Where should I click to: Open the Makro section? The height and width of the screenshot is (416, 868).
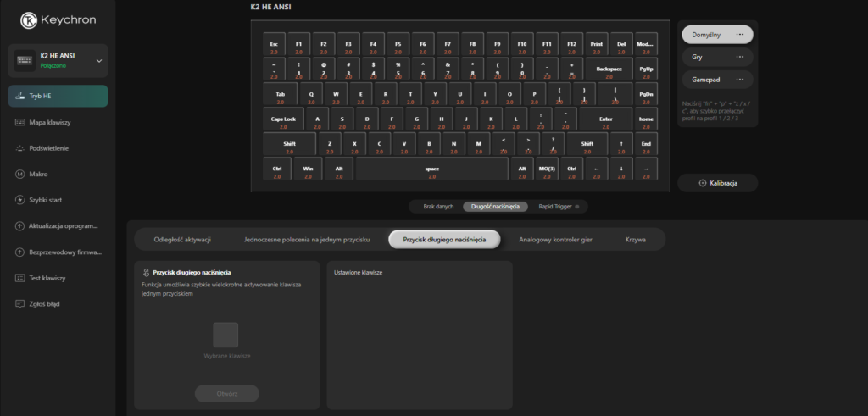pyautogui.click(x=58, y=174)
